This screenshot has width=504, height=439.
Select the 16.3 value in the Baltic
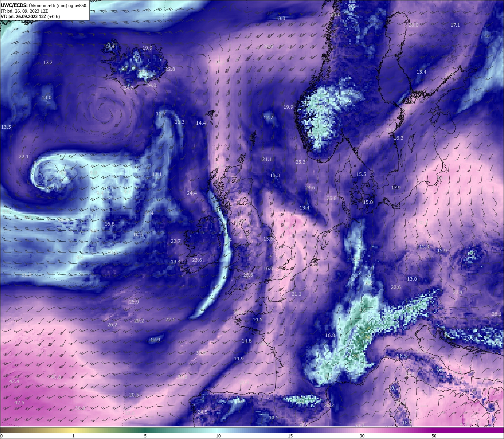(398, 138)
